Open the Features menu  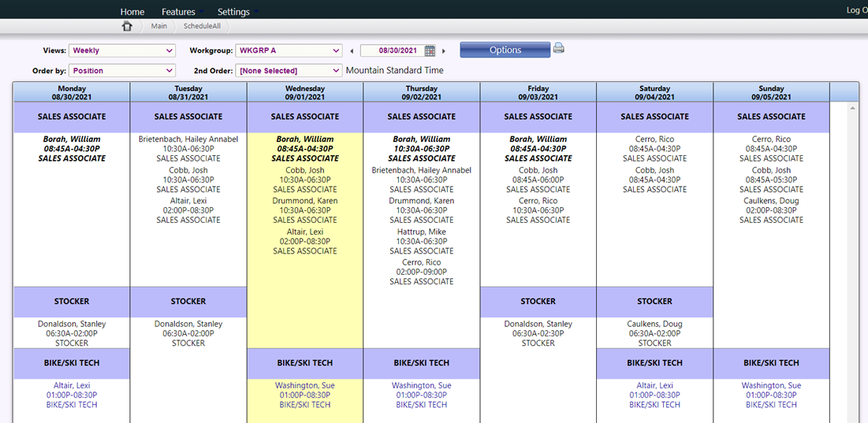[178, 12]
